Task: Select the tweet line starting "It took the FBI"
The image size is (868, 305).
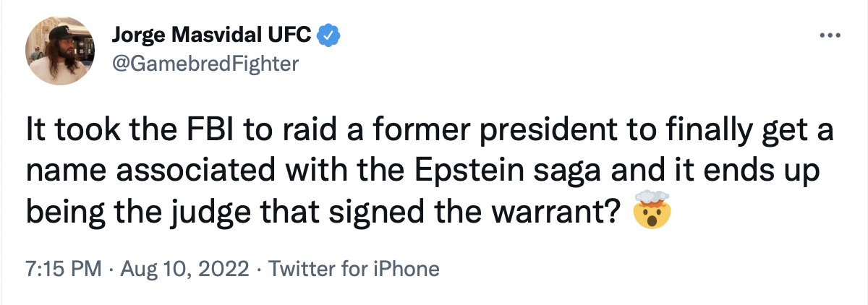Action: pyautogui.click(x=430, y=134)
